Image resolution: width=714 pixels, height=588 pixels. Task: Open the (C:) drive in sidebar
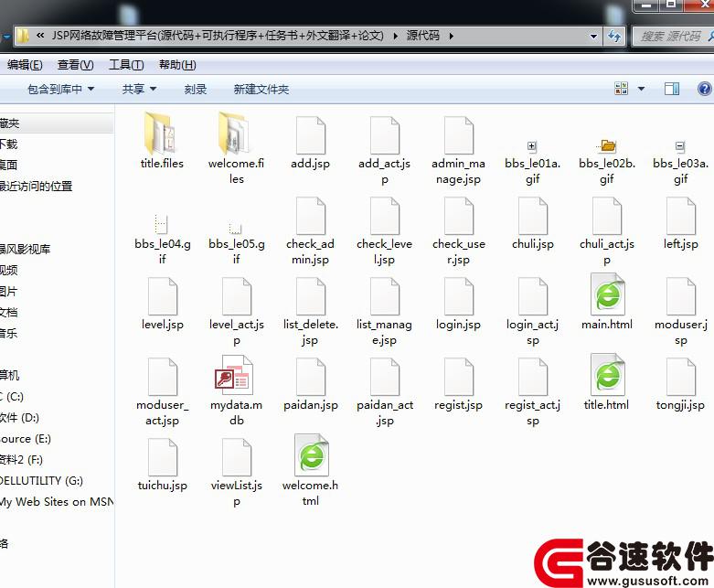12,396
